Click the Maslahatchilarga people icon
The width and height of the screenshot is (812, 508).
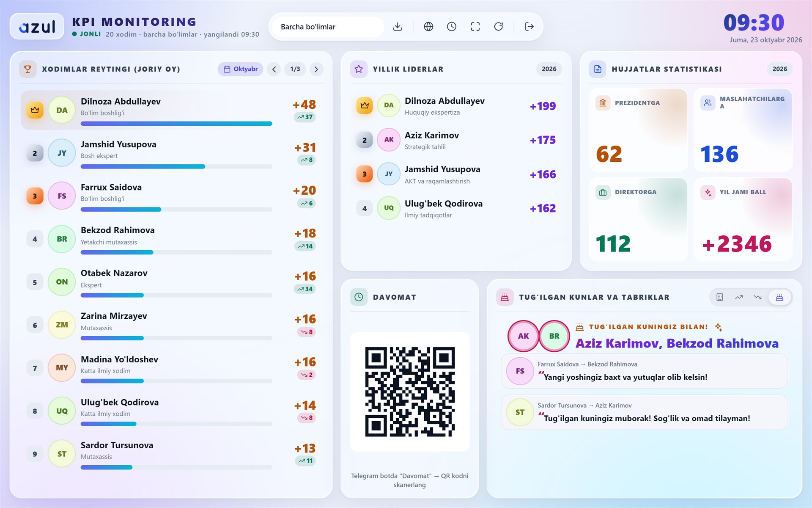(708, 103)
